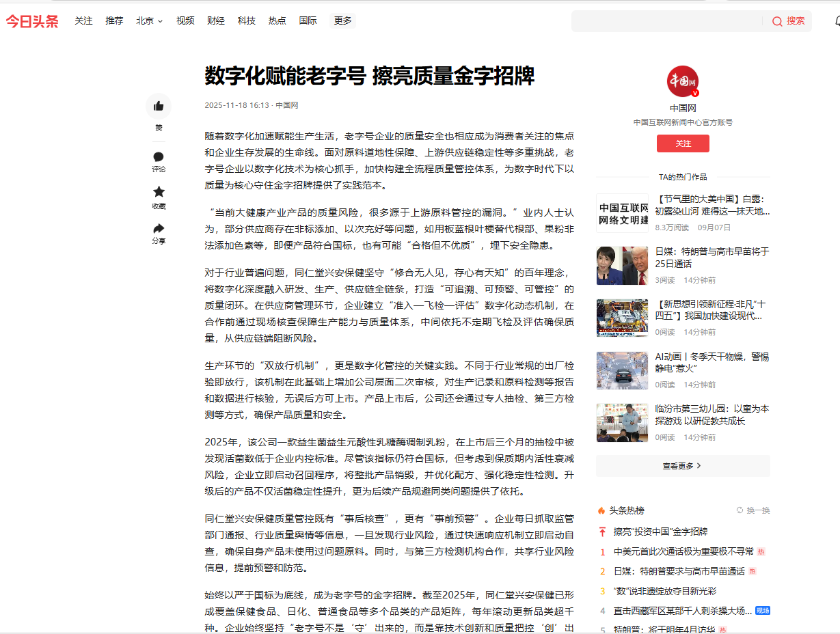Go to the 财经 channel tab
840x634 pixels.
[216, 21]
